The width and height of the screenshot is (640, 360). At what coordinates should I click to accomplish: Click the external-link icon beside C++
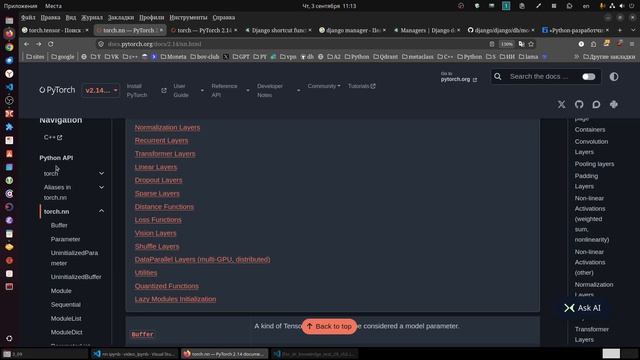pos(60,138)
